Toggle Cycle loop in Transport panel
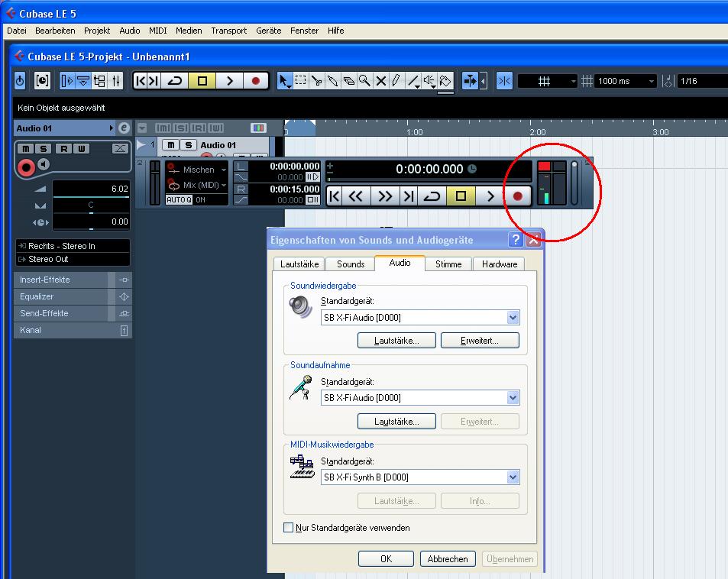This screenshot has height=579, width=728. coord(432,196)
